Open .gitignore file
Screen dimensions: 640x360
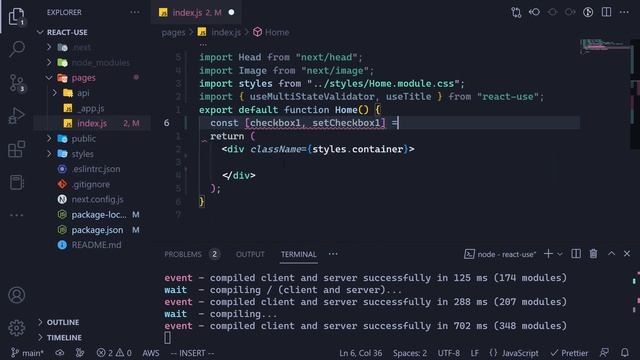click(92, 184)
